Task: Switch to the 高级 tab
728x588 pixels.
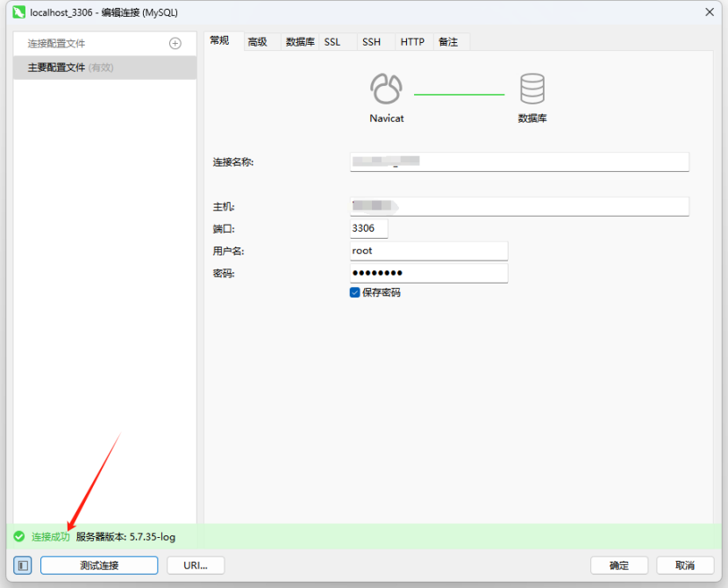Action: pos(257,41)
